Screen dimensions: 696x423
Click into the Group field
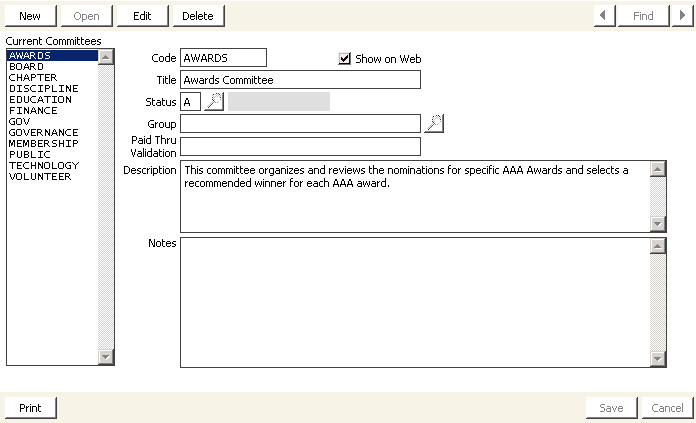click(300, 123)
